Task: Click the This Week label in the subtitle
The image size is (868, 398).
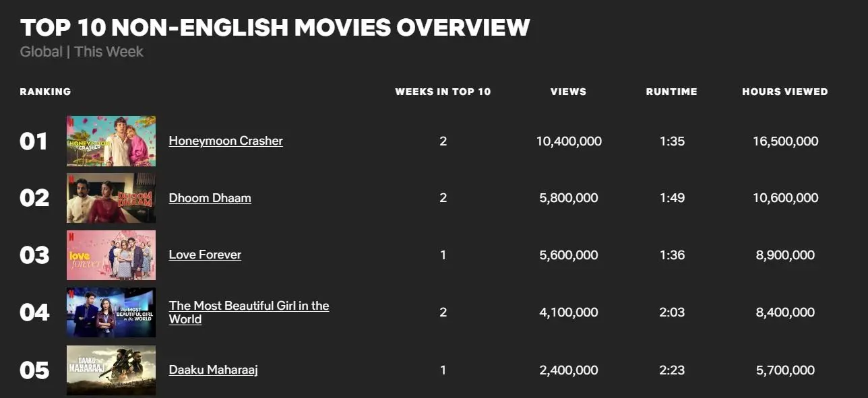Action: [109, 52]
